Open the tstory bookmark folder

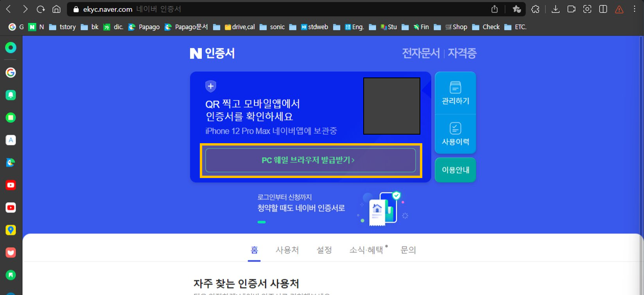(x=62, y=27)
